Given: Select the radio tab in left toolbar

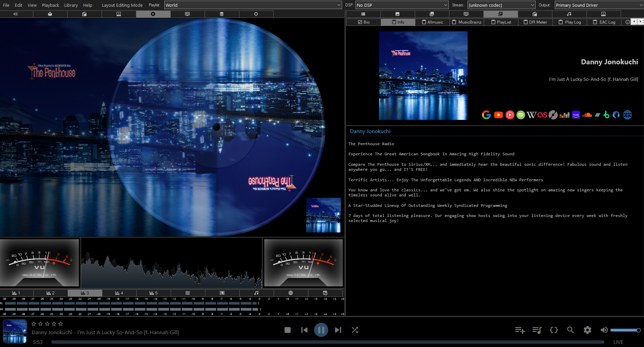Looking at the screenshot, I should (84, 14).
